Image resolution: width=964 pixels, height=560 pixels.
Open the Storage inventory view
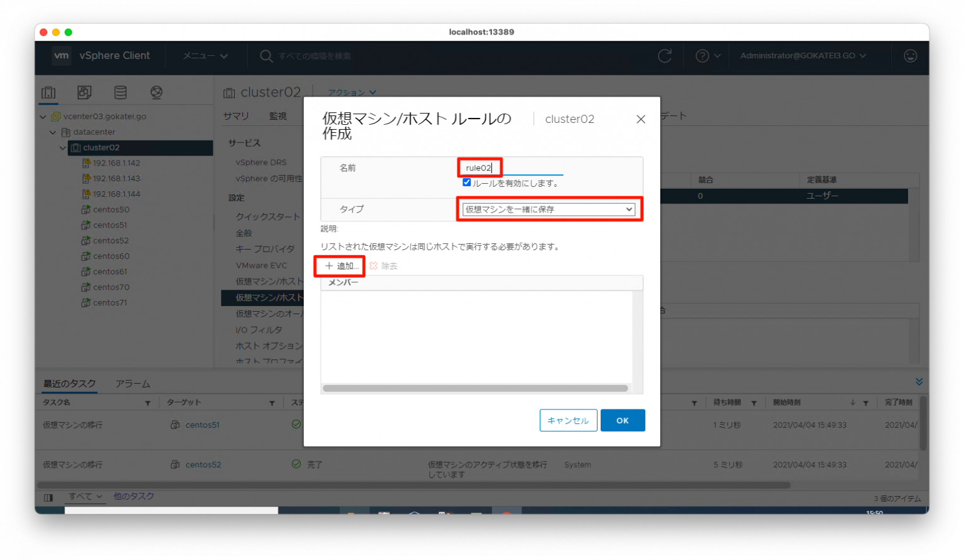click(120, 92)
